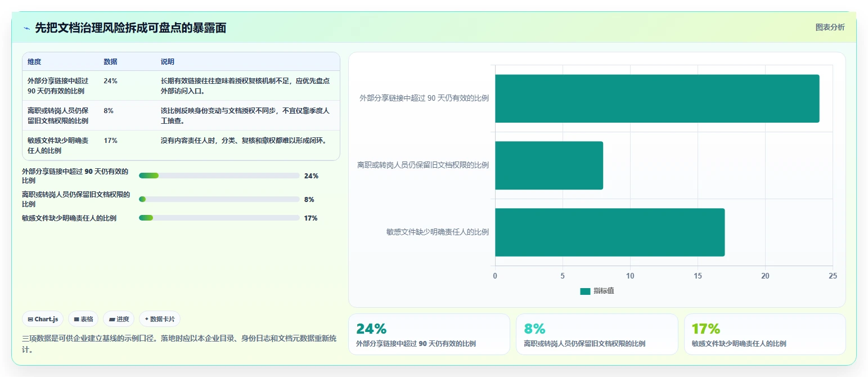The image size is (868, 377).
Task: Click the 8% progress bar
Action: click(219, 199)
